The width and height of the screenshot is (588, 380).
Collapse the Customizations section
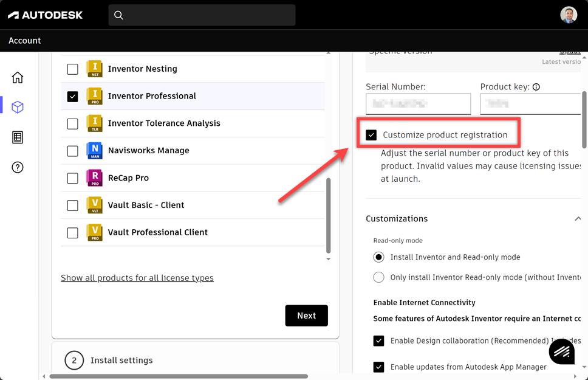pyautogui.click(x=577, y=219)
